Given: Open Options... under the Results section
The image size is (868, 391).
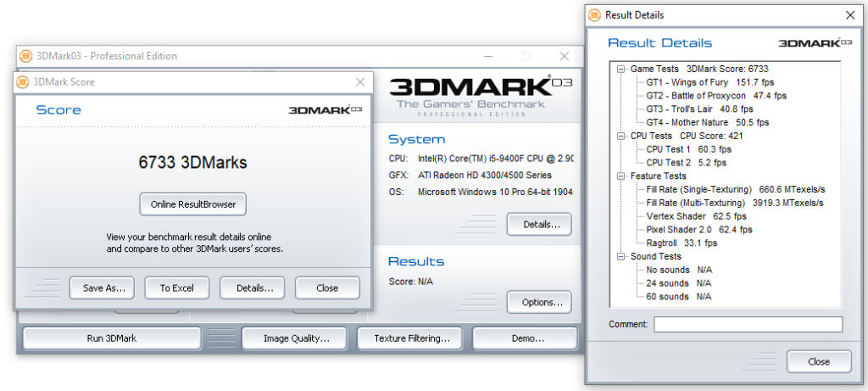Looking at the screenshot, I should (x=538, y=302).
